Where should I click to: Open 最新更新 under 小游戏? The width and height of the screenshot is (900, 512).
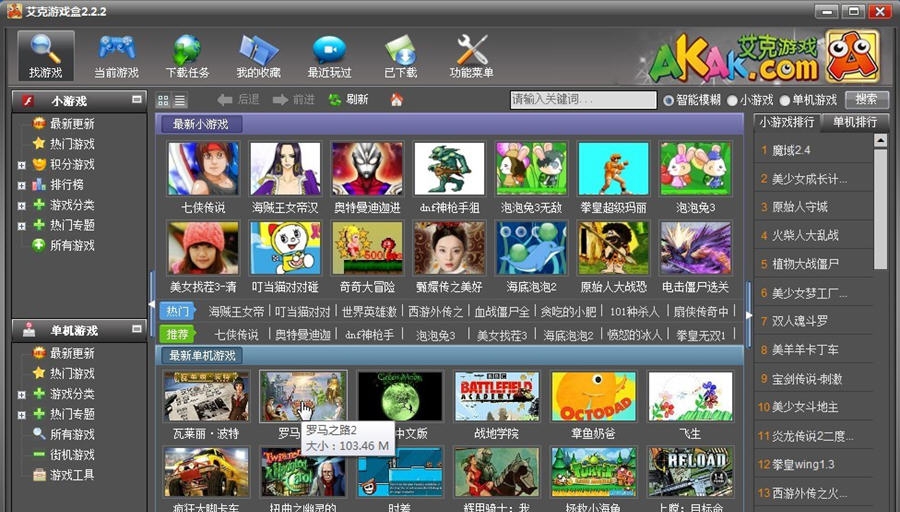72,123
